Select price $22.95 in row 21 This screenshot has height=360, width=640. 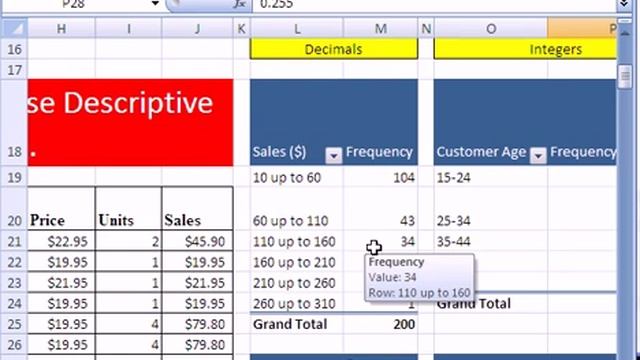point(61,241)
